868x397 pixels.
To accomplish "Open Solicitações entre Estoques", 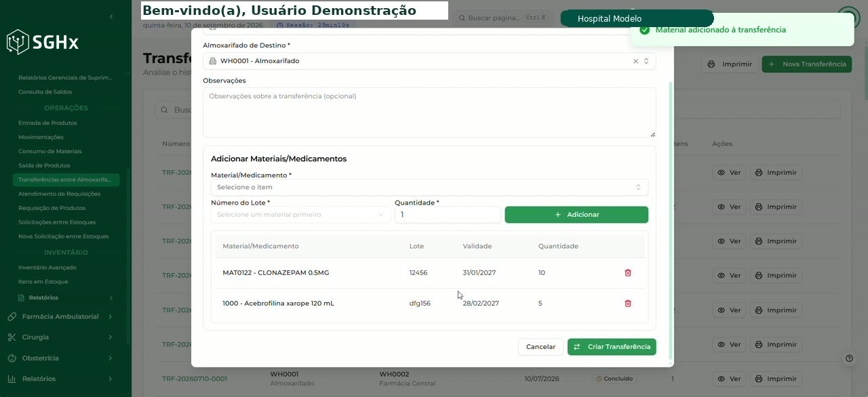I will coord(57,222).
